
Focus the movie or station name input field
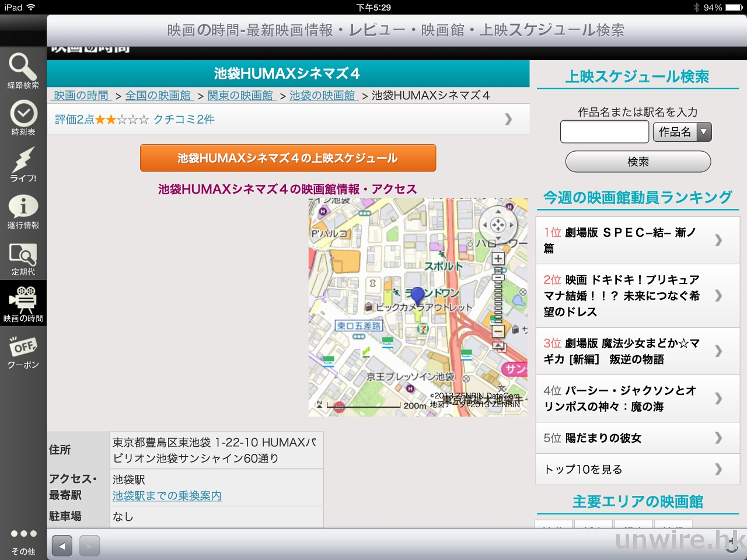604,132
